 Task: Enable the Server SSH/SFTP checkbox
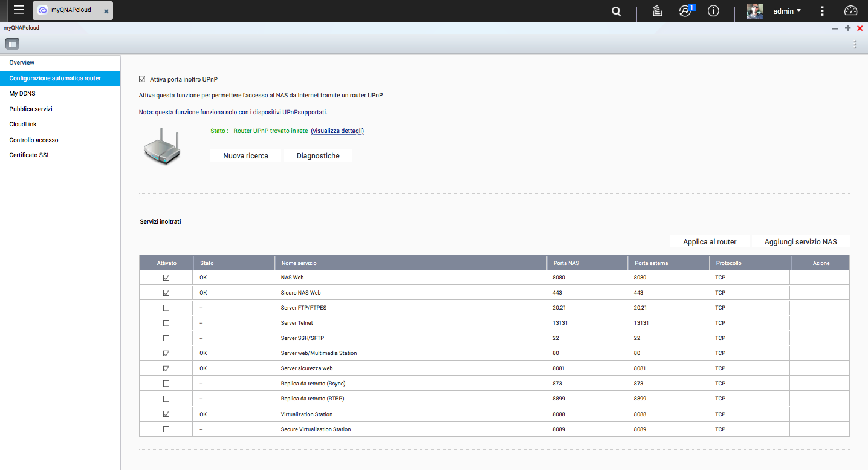pyautogui.click(x=166, y=338)
